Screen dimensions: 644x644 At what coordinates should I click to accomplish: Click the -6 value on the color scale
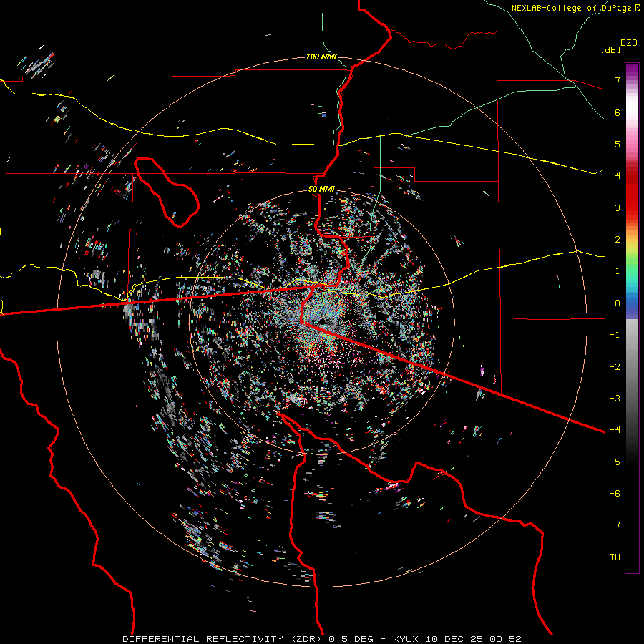615,493
